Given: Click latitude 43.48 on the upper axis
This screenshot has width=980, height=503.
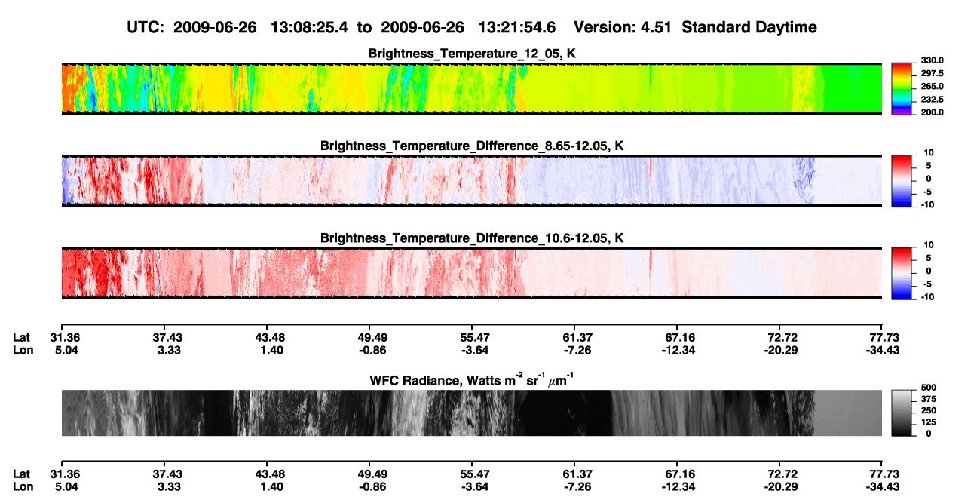Looking at the screenshot, I should (271, 337).
